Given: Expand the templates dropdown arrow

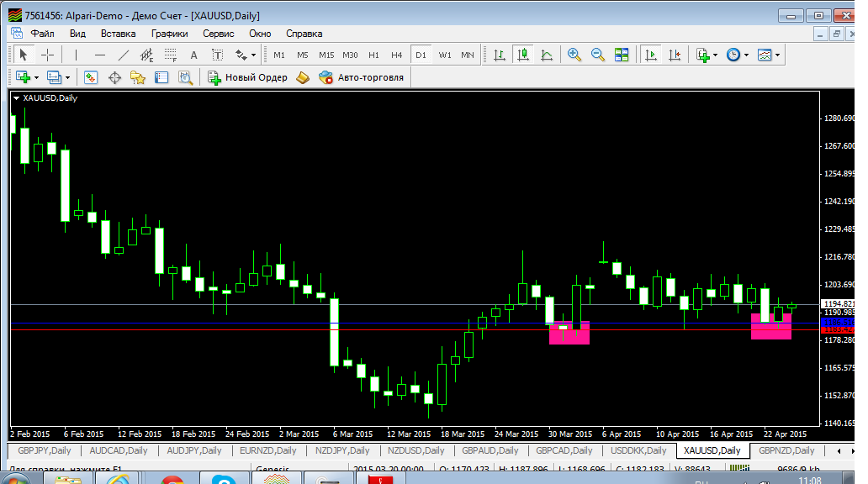Looking at the screenshot, I should point(777,55).
